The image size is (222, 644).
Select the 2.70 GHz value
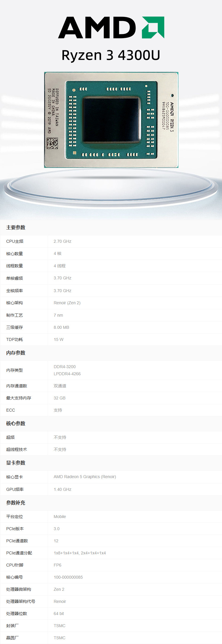(62, 241)
